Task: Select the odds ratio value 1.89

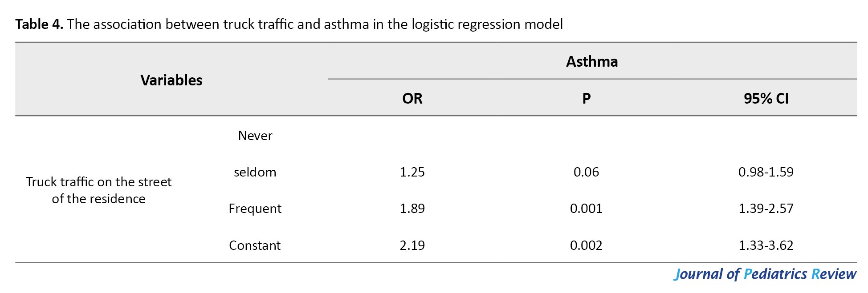Action: click(x=412, y=209)
